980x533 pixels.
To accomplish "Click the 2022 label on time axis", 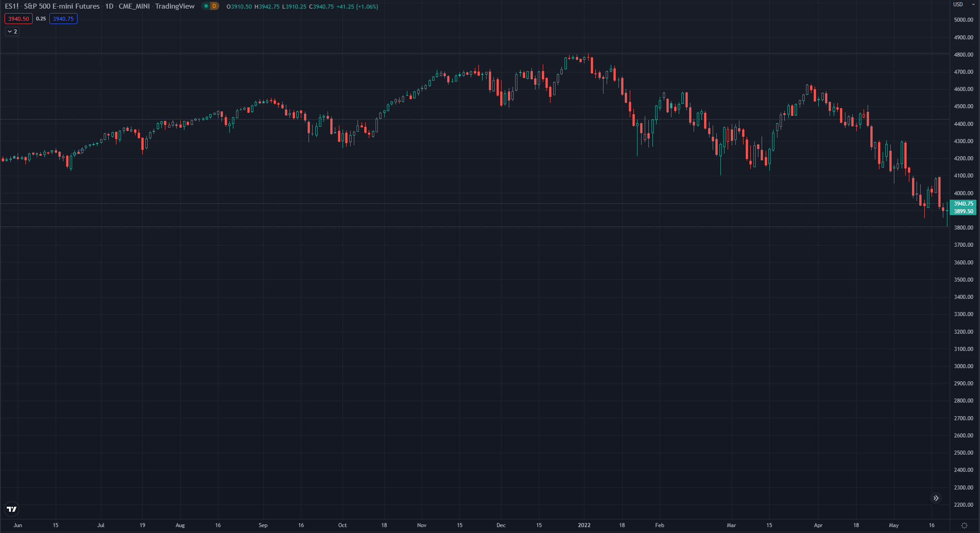I will tap(584, 525).
